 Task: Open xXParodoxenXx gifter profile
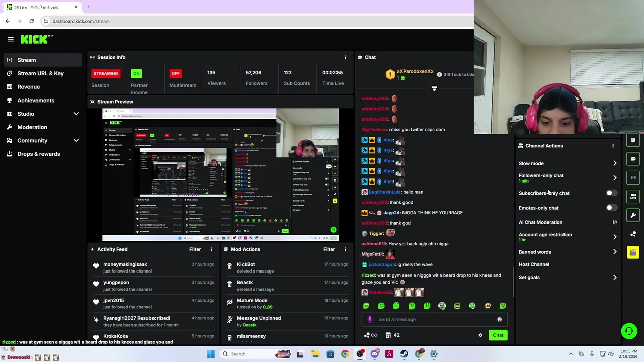(415, 71)
